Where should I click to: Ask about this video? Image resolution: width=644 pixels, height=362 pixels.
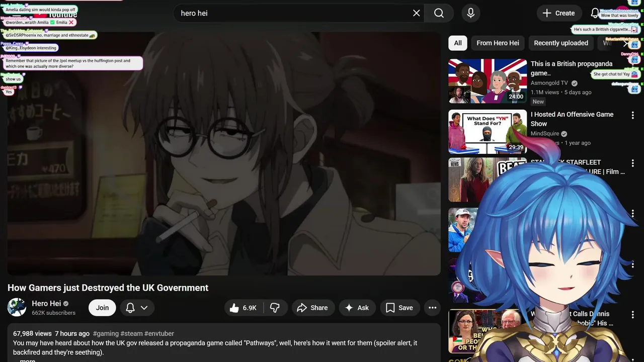pyautogui.click(x=357, y=308)
